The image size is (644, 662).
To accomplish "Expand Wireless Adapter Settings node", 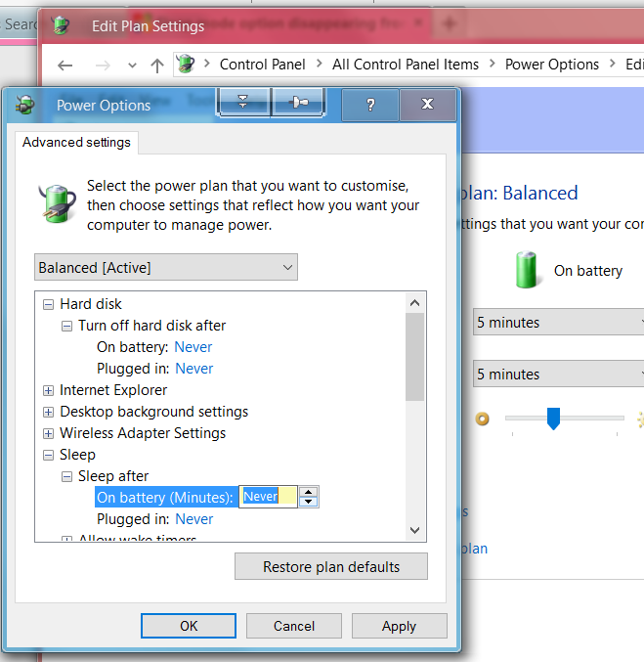I will click(49, 433).
